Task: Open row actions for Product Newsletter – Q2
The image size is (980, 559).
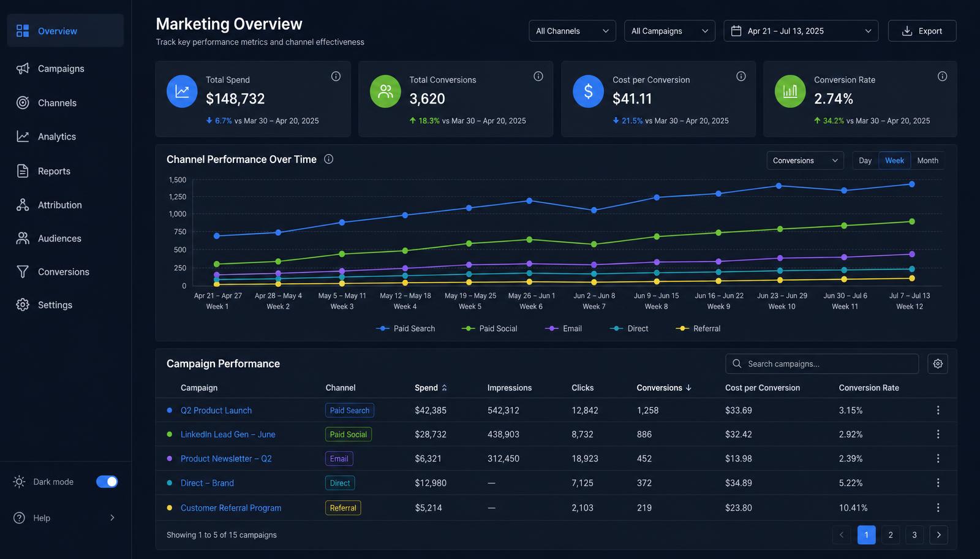Action: (938, 458)
